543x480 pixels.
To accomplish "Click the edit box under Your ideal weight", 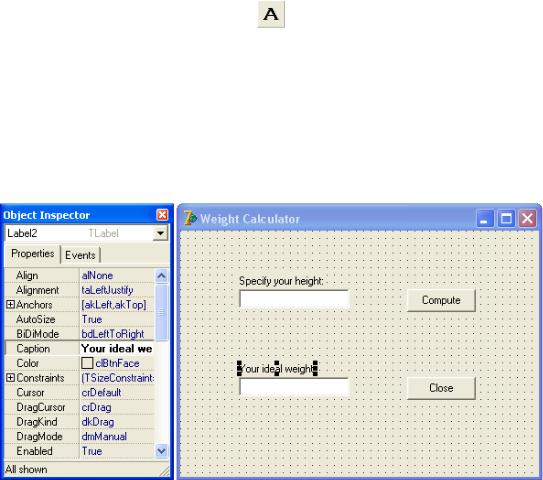I will pos(294,386).
